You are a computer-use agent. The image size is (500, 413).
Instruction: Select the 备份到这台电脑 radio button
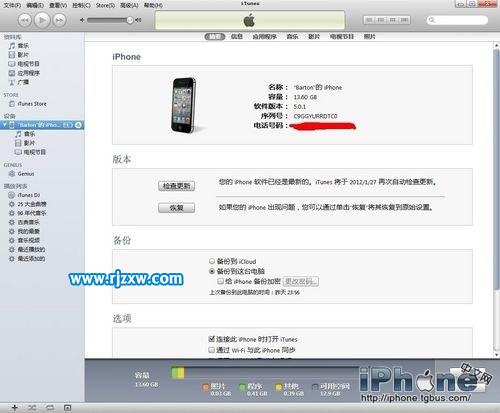212,271
